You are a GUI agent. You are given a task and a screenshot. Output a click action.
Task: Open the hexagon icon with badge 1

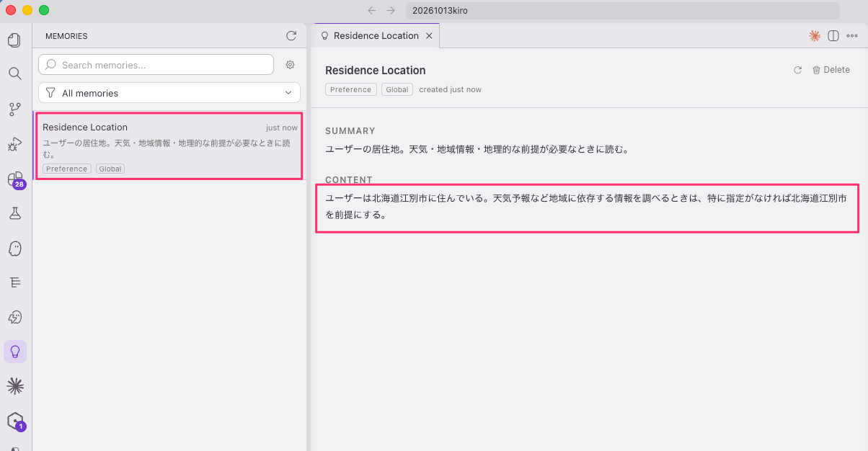[15, 421]
